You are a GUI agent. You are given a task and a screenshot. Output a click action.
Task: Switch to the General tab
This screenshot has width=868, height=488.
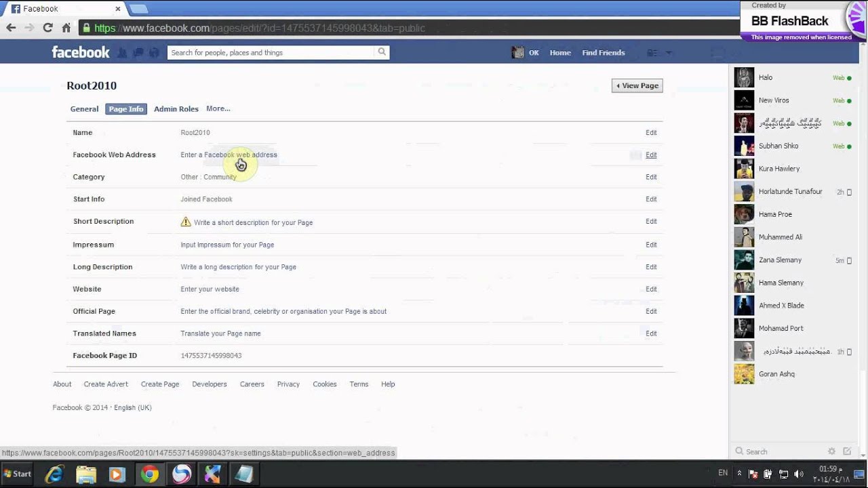coord(84,108)
